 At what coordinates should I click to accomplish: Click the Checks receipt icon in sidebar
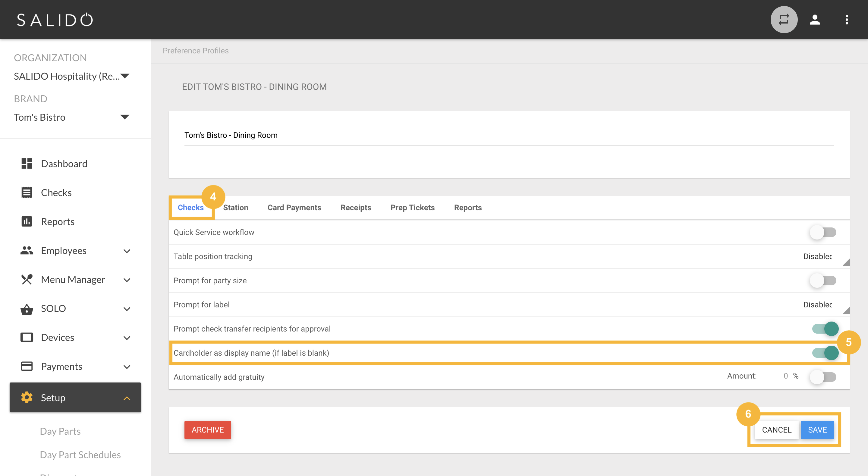[27, 192]
